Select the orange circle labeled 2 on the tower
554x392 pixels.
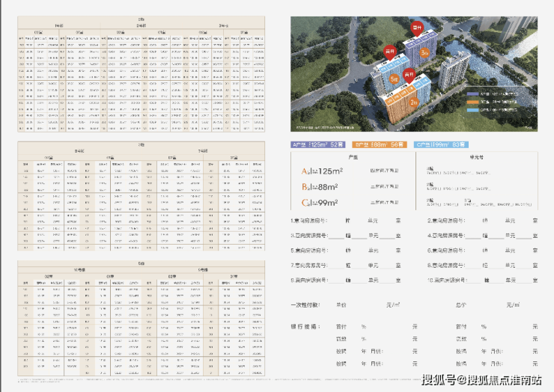click(x=414, y=102)
